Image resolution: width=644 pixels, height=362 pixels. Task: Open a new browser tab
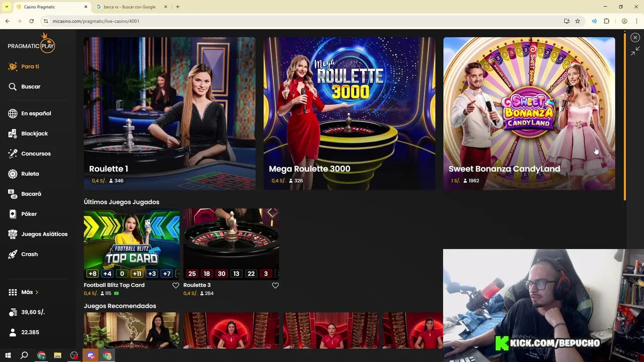click(x=178, y=7)
